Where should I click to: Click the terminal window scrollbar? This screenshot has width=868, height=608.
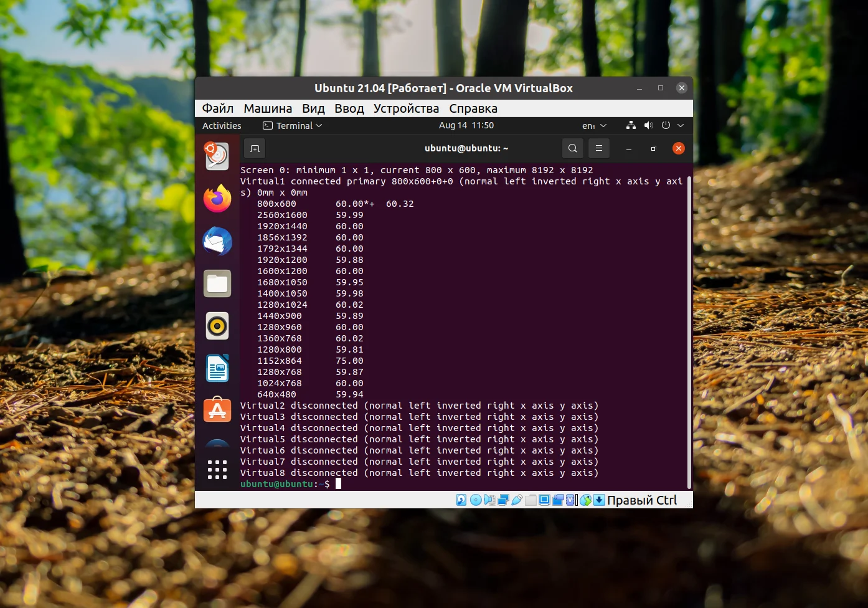coord(689,332)
